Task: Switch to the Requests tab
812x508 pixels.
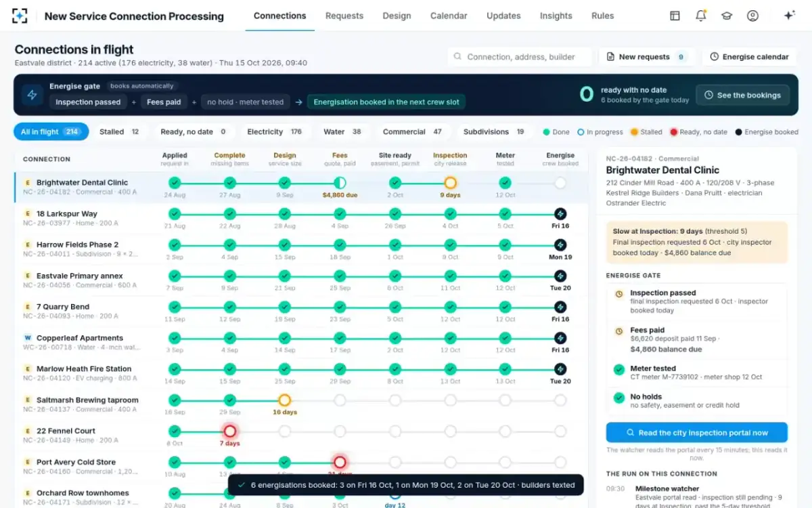Action: pyautogui.click(x=344, y=16)
